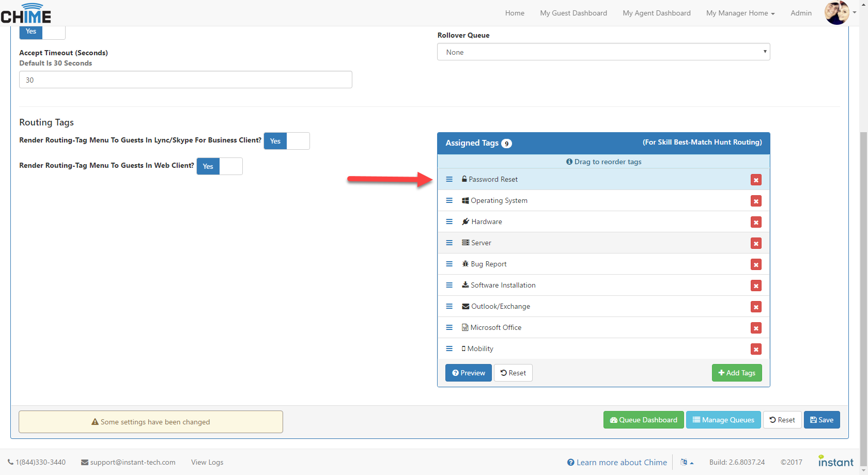Remove the Server tag
Screen dimensions: 868x475
(x=756, y=243)
